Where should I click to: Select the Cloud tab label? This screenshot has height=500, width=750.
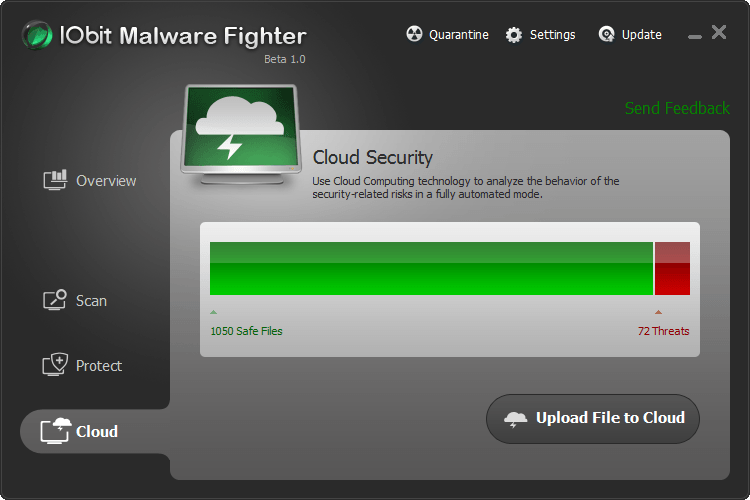97,432
